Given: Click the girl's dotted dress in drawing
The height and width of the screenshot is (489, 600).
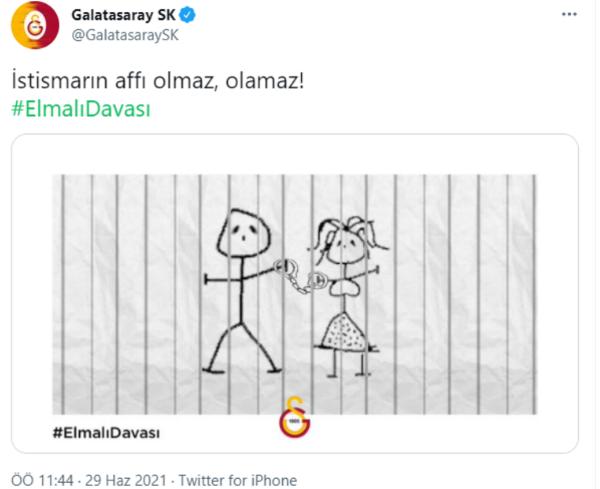Looking at the screenshot, I should click(346, 331).
